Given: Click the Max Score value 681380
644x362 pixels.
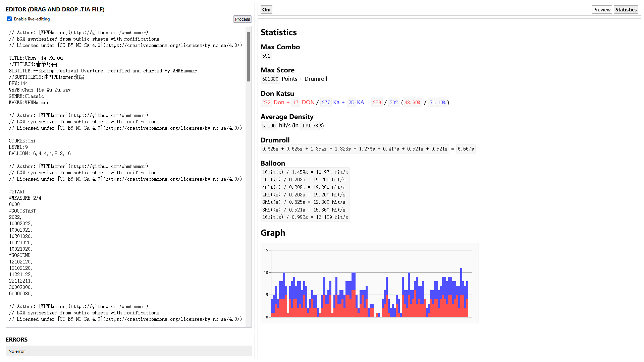Looking at the screenshot, I should click(270, 79).
